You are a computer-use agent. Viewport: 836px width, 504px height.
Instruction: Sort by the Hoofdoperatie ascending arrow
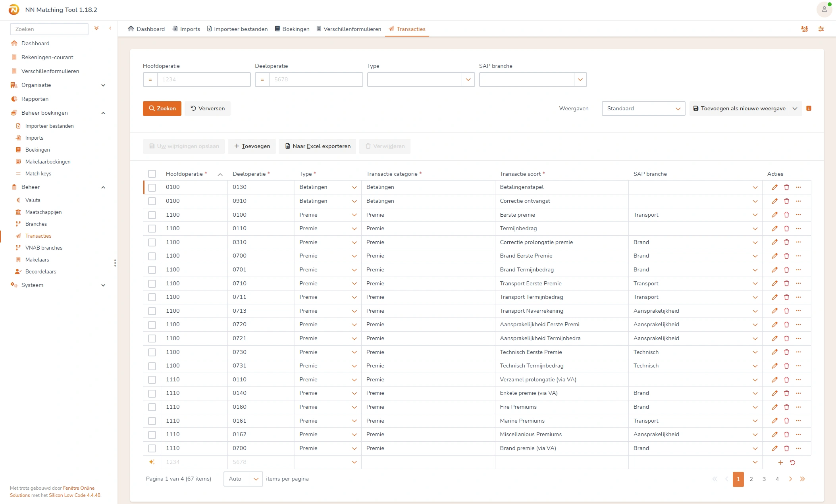point(220,174)
